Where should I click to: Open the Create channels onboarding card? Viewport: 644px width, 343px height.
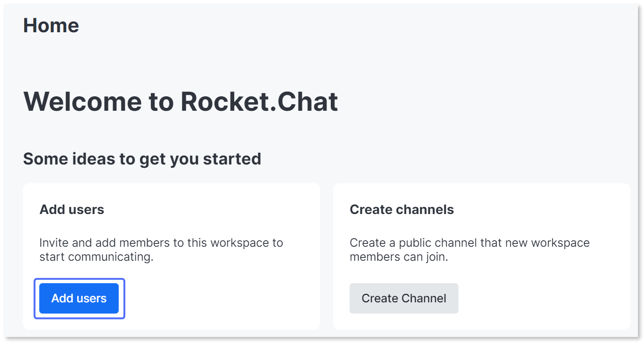pyautogui.click(x=481, y=256)
